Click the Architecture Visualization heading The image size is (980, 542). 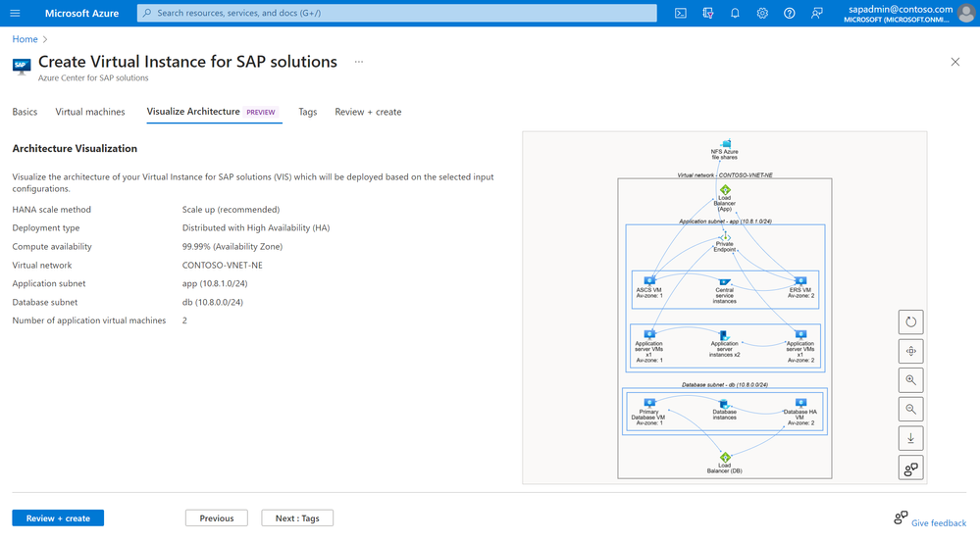click(75, 149)
